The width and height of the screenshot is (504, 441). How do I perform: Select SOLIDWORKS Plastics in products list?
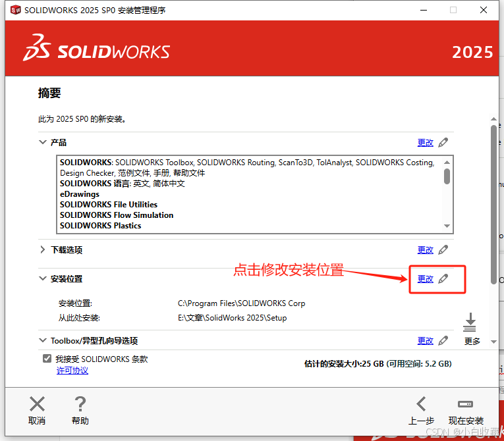pos(101,226)
